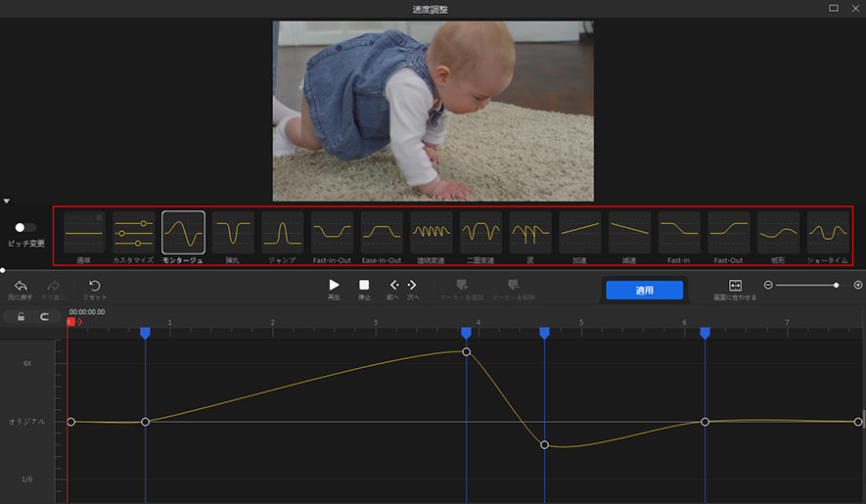
Task: Select the 通常 (normal) flat speed preset
Action: click(84, 233)
